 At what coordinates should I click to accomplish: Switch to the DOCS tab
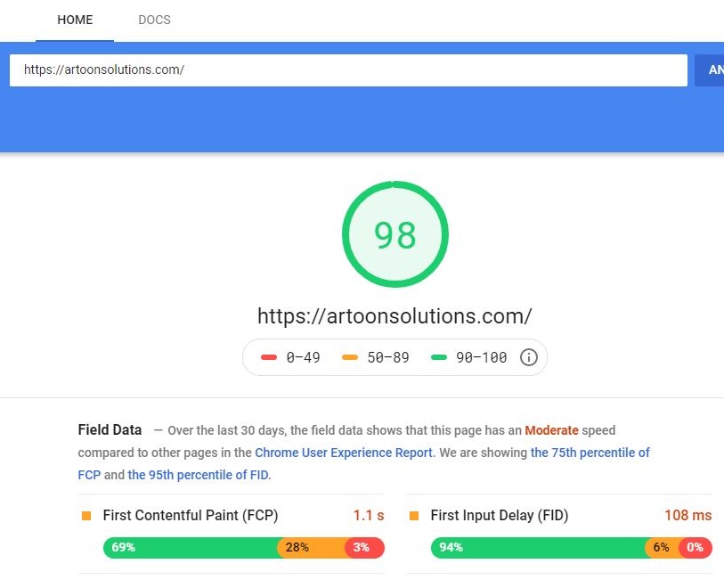click(154, 20)
